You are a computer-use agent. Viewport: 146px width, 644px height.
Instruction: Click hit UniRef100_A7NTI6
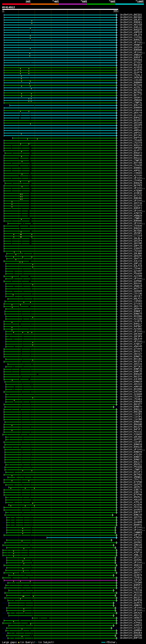[x=131, y=552]
